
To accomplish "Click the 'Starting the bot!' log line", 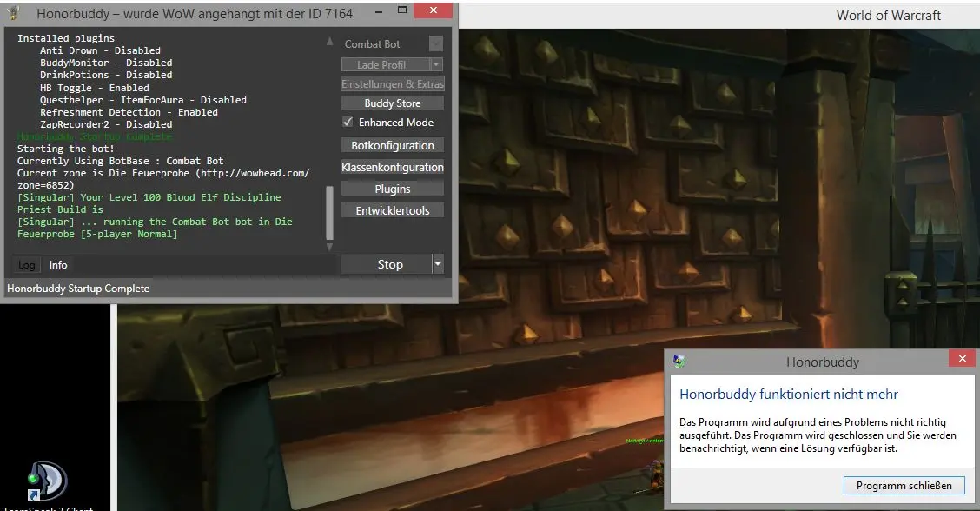I will 66,149.
